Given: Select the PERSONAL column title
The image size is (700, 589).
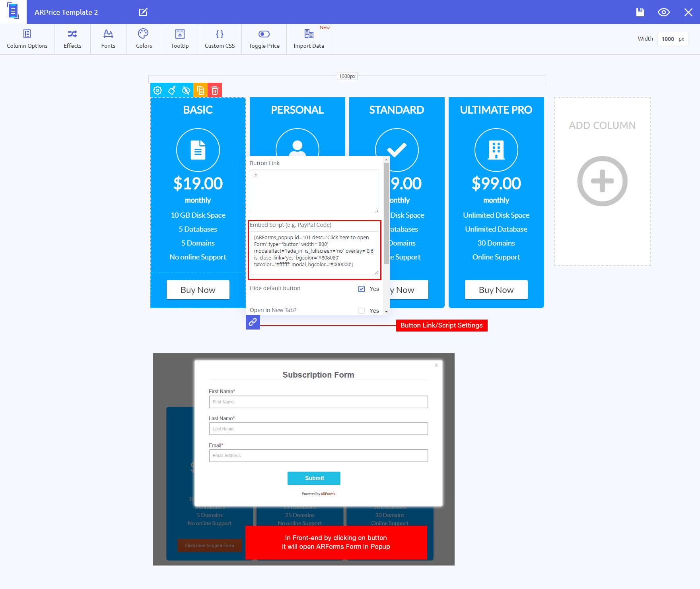Looking at the screenshot, I should tap(297, 110).
